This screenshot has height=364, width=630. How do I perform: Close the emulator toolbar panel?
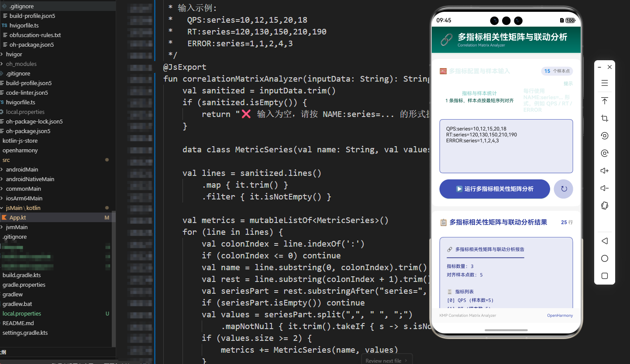(610, 67)
